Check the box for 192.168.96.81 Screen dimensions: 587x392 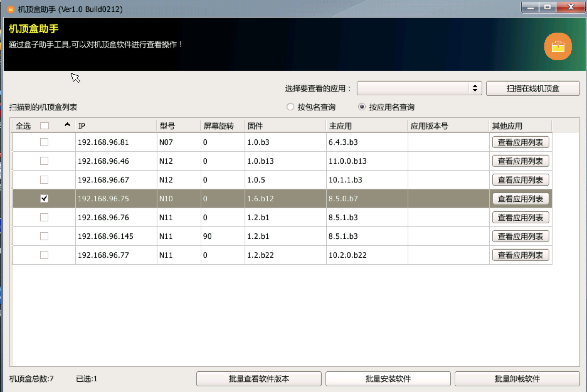[44, 142]
